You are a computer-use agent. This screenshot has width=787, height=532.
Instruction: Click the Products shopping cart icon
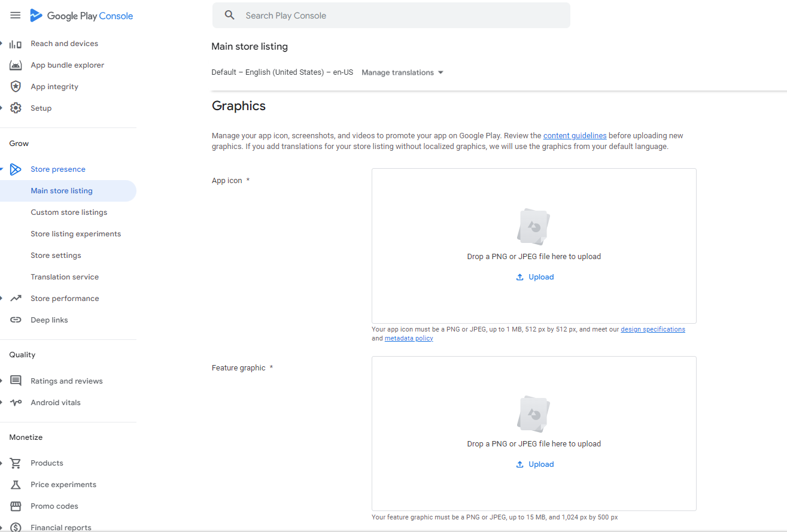15,463
